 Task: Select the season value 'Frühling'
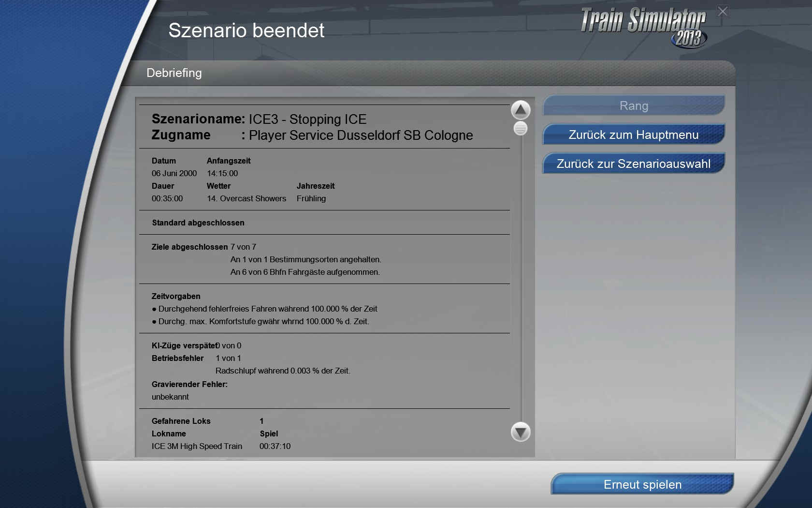pos(311,198)
